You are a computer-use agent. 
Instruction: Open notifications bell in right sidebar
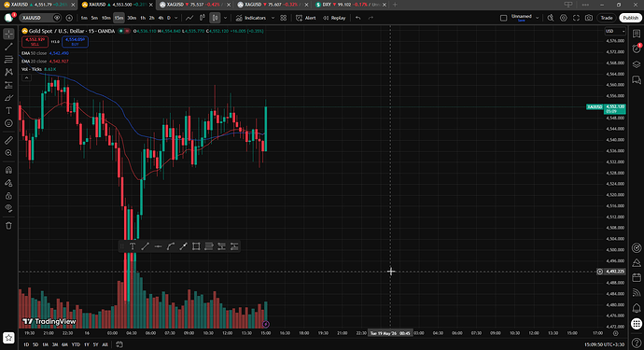637,308
